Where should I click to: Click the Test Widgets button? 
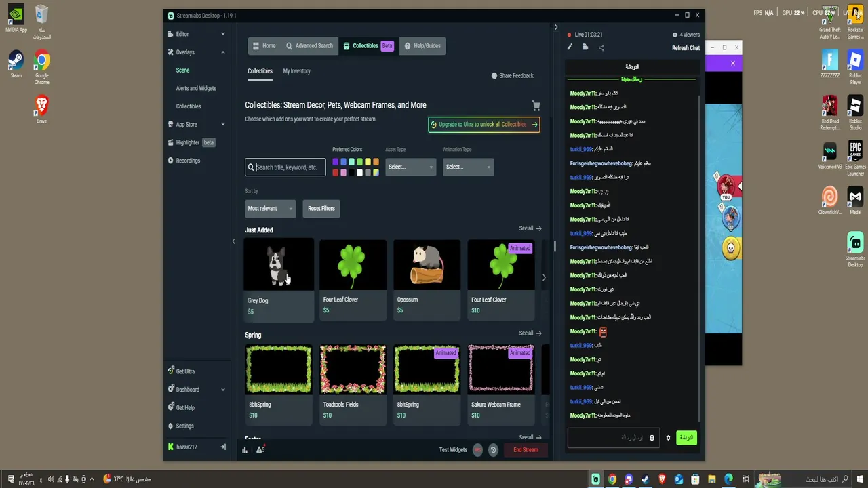coord(453,449)
